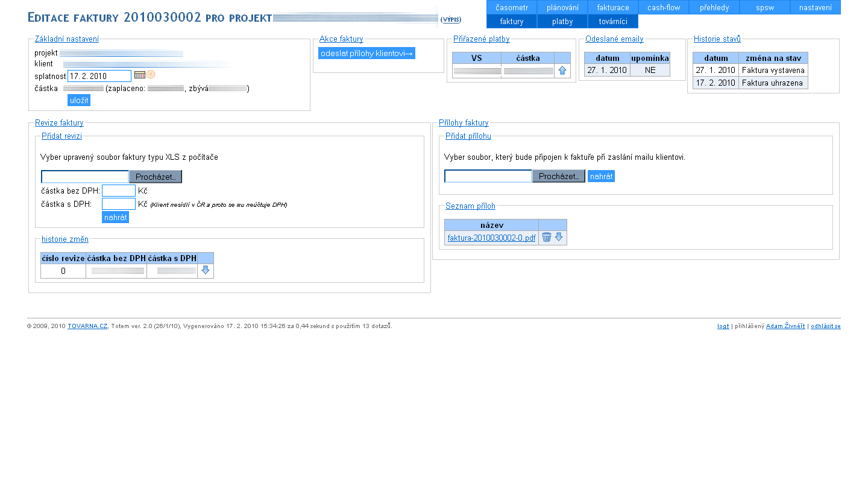
Task: Click the Faktura vystavena status cell
Action: coord(773,71)
